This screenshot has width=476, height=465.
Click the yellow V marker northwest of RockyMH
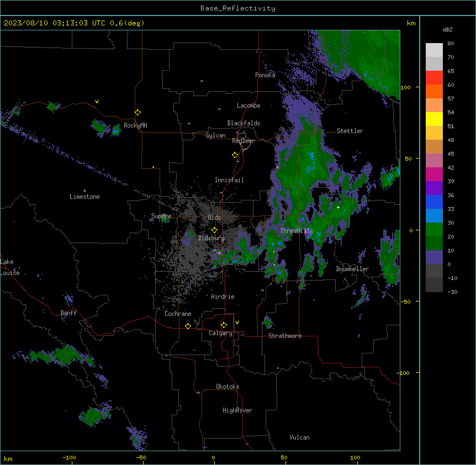pos(97,102)
